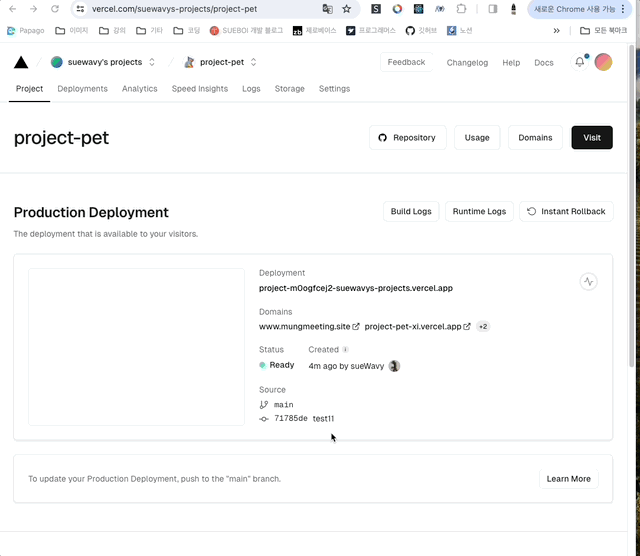Open the 프로그래머스 bookmark
The height and width of the screenshot is (556, 640).
[x=371, y=31]
